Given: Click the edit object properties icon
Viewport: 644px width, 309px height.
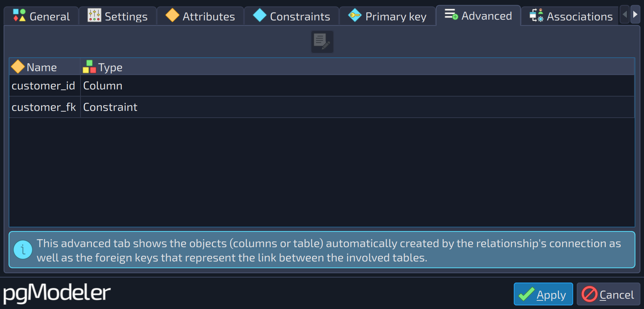Looking at the screenshot, I should click(x=322, y=42).
